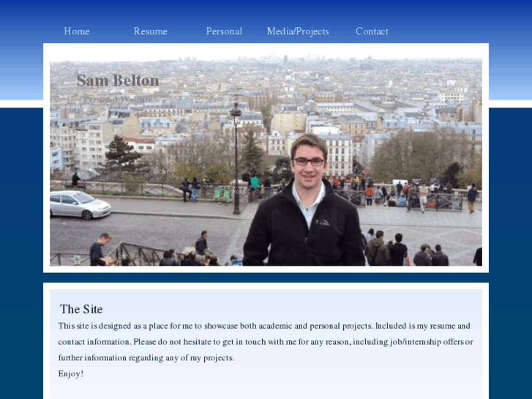Click the person in green jacket by railing
532x399 pixels.
pyautogui.click(x=254, y=186)
